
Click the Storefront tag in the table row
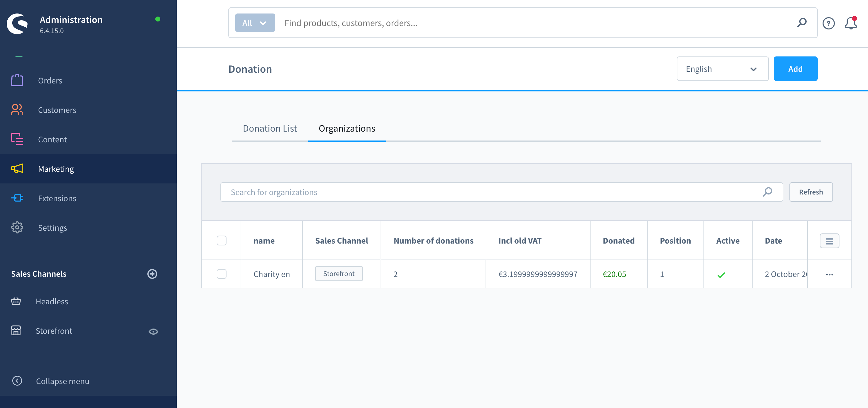[339, 274]
